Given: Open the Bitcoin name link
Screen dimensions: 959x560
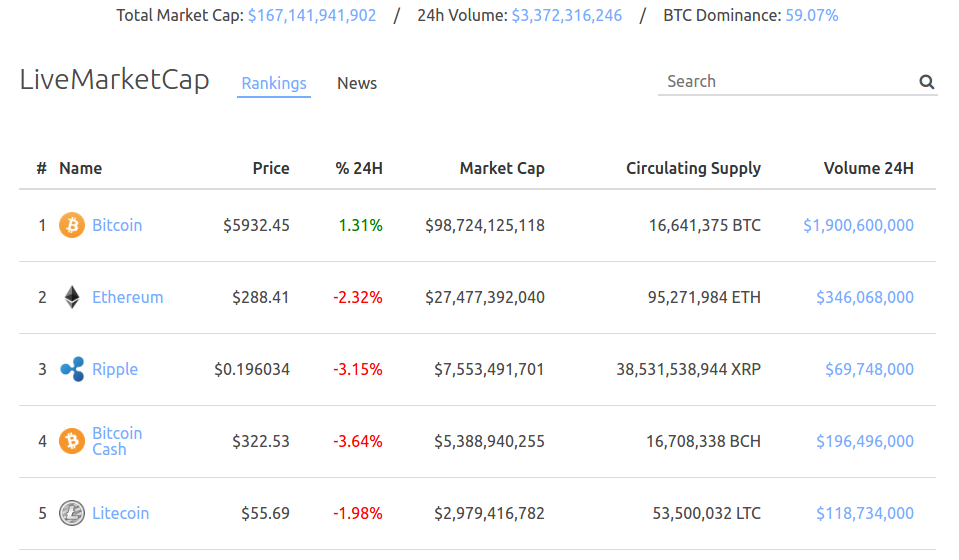Looking at the screenshot, I should coord(117,225).
